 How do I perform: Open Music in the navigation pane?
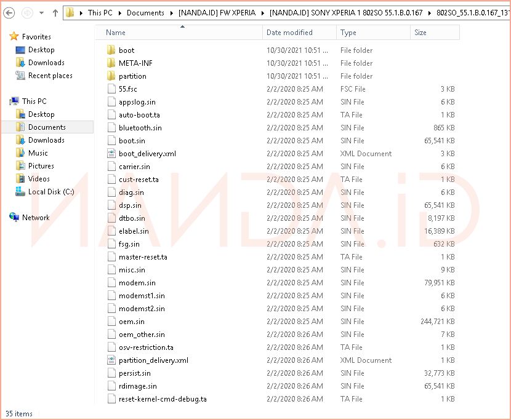click(x=38, y=153)
